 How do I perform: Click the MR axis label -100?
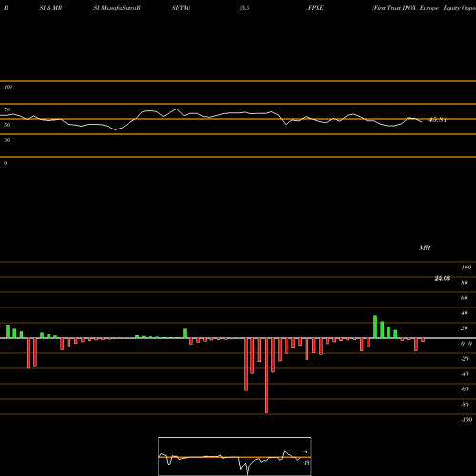466,420
